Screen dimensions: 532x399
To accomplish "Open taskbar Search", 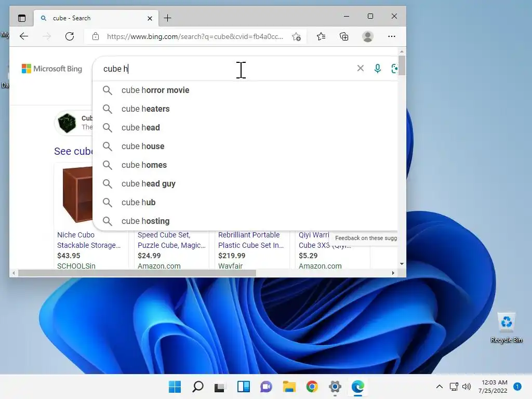I will [197, 387].
